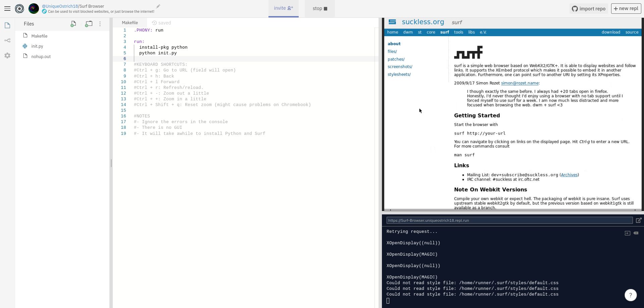This screenshot has width=644, height=308.
Task: Select about in surf side menu
Action: (394, 44)
